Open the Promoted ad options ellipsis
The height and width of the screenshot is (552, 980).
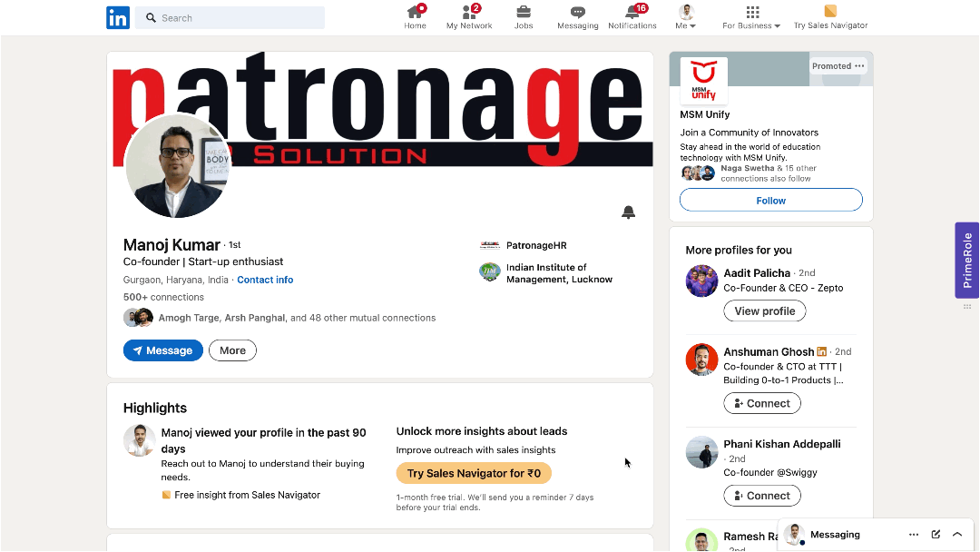point(860,66)
